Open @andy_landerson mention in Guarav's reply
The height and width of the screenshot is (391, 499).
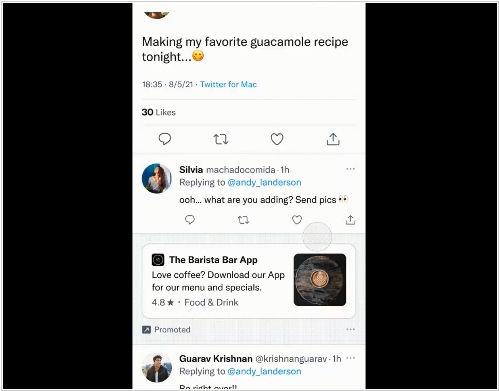coord(264,371)
